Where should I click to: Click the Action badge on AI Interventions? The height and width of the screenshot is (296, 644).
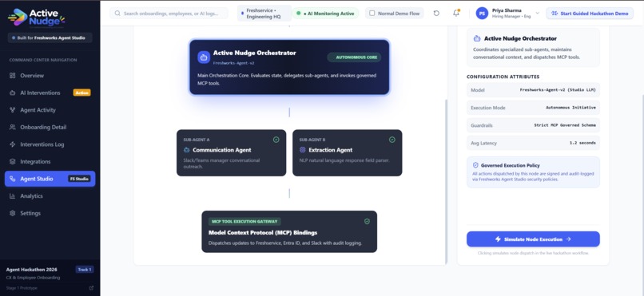pyautogui.click(x=81, y=93)
